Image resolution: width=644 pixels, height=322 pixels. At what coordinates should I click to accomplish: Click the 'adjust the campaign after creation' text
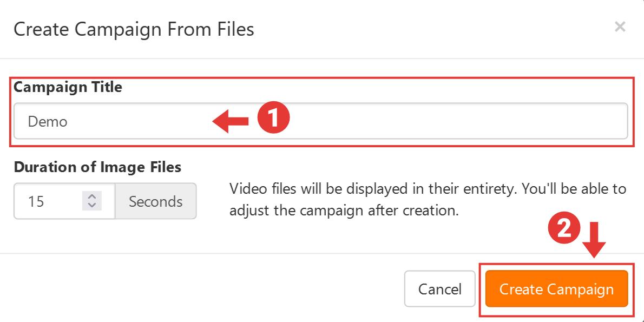344,210
